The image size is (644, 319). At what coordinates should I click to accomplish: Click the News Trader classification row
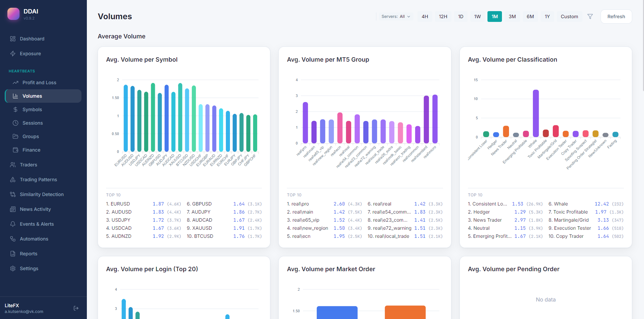point(505,220)
